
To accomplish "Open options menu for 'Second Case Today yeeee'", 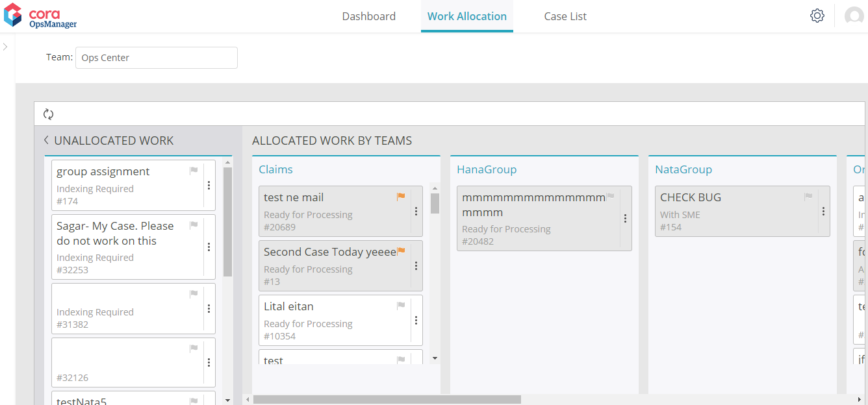I will point(416,266).
